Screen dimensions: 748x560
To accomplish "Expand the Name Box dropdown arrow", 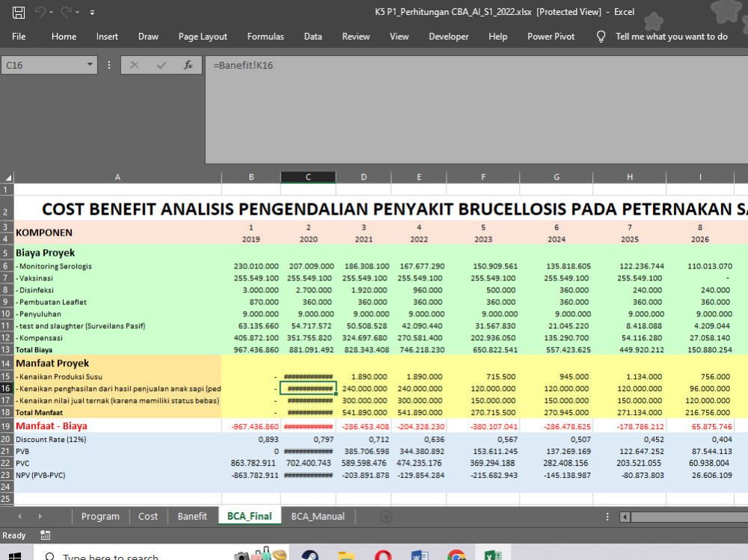I will (x=90, y=64).
